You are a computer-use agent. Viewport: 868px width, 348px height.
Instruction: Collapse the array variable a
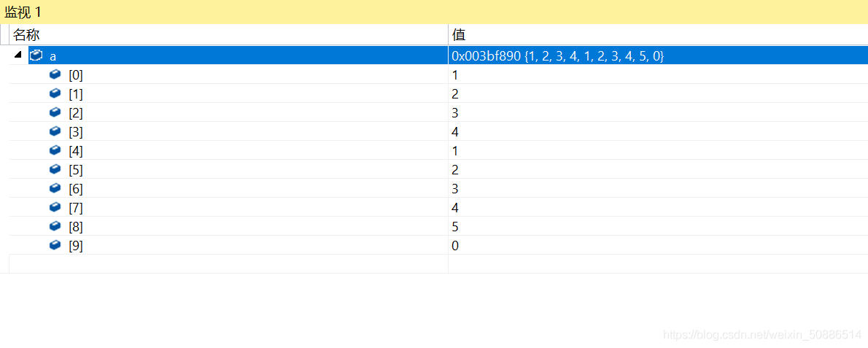(18, 55)
